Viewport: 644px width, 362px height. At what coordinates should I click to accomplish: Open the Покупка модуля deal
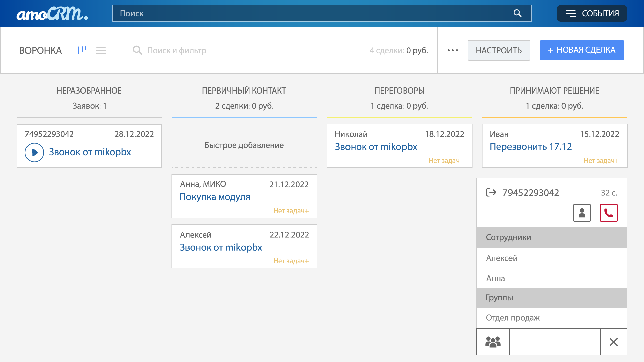(x=215, y=197)
